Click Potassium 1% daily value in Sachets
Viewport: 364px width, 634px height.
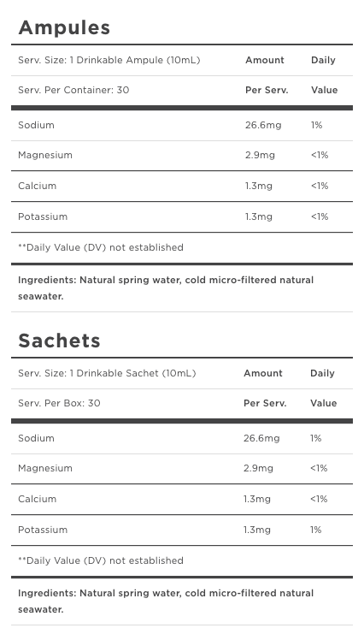pos(316,530)
